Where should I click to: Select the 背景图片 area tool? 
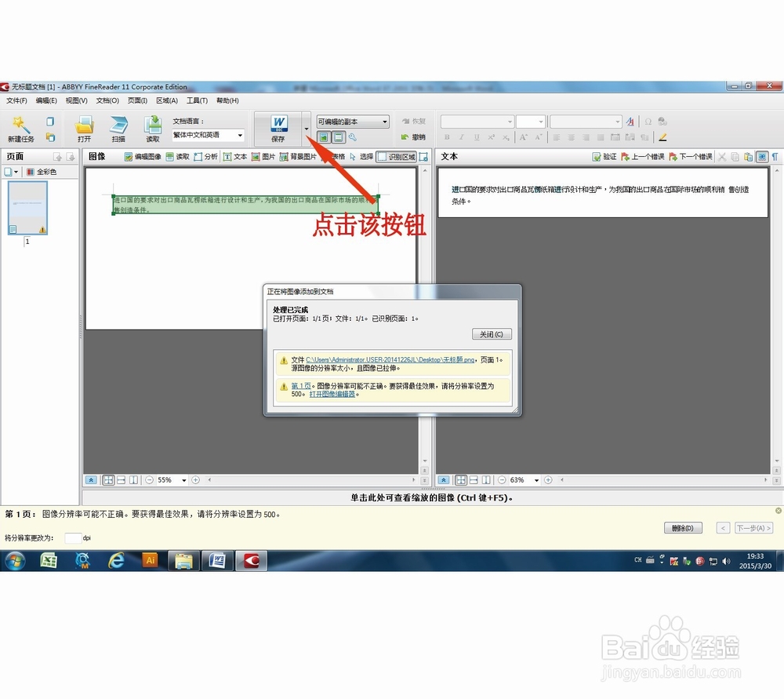click(298, 157)
